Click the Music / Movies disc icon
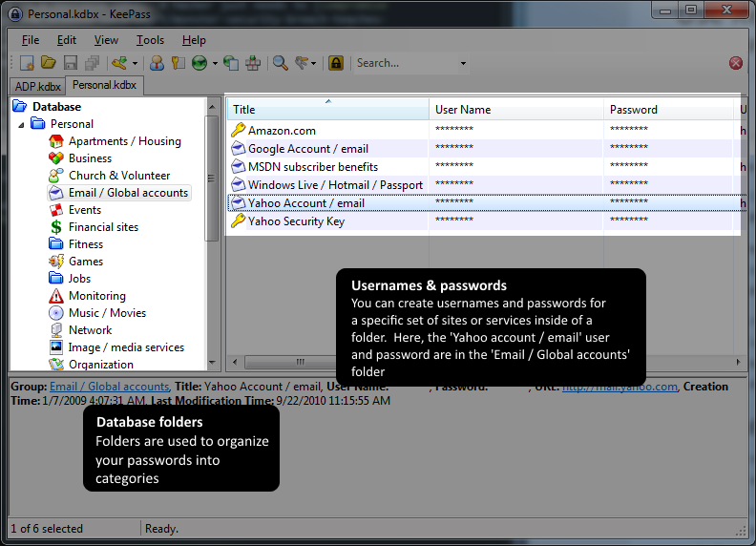The height and width of the screenshot is (546, 756). coord(56,313)
